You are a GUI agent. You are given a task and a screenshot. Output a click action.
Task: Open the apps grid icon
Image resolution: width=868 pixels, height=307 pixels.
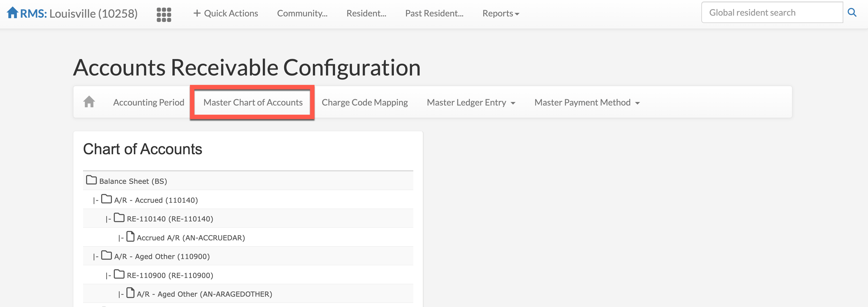[164, 14]
